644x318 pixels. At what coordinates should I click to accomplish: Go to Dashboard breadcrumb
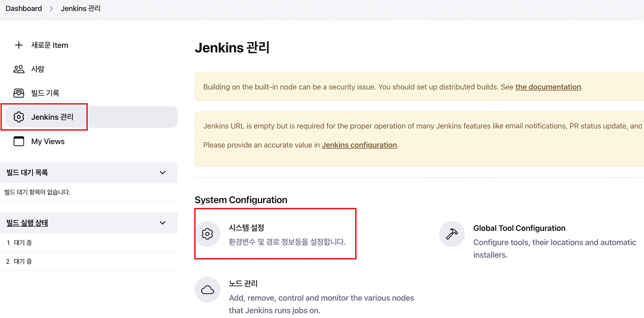point(24,9)
